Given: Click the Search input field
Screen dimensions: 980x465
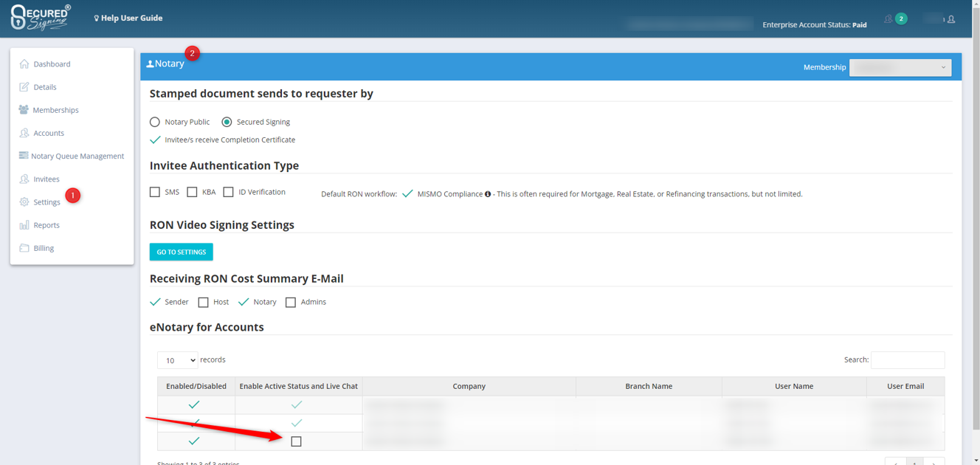Looking at the screenshot, I should 907,360.
